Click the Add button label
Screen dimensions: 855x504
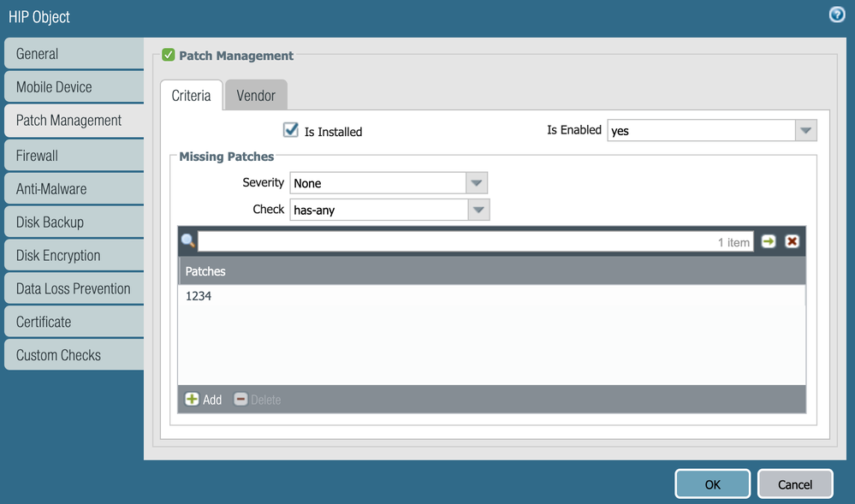[x=212, y=400]
